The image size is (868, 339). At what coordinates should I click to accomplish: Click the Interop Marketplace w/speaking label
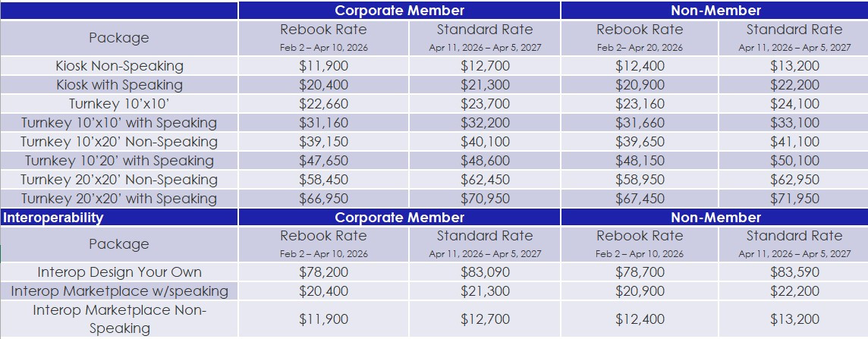pos(119,291)
